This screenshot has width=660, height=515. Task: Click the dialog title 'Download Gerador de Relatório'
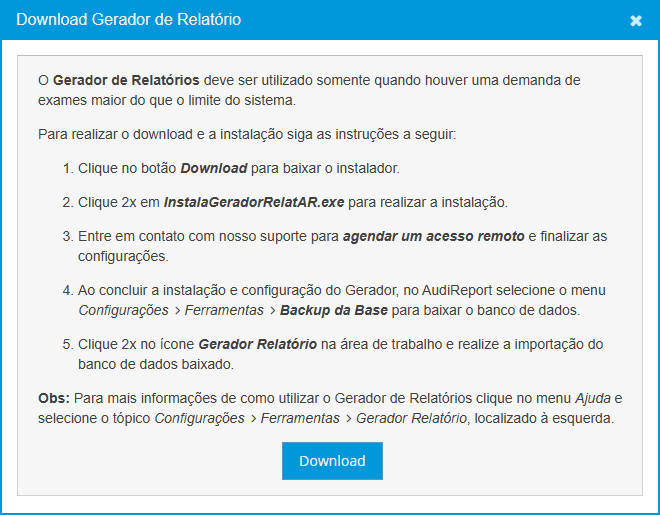click(x=128, y=19)
